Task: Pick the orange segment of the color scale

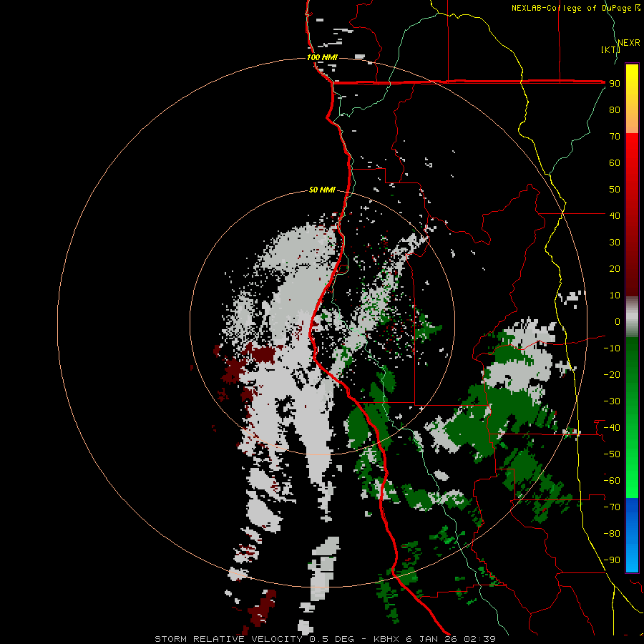Action: [632, 122]
